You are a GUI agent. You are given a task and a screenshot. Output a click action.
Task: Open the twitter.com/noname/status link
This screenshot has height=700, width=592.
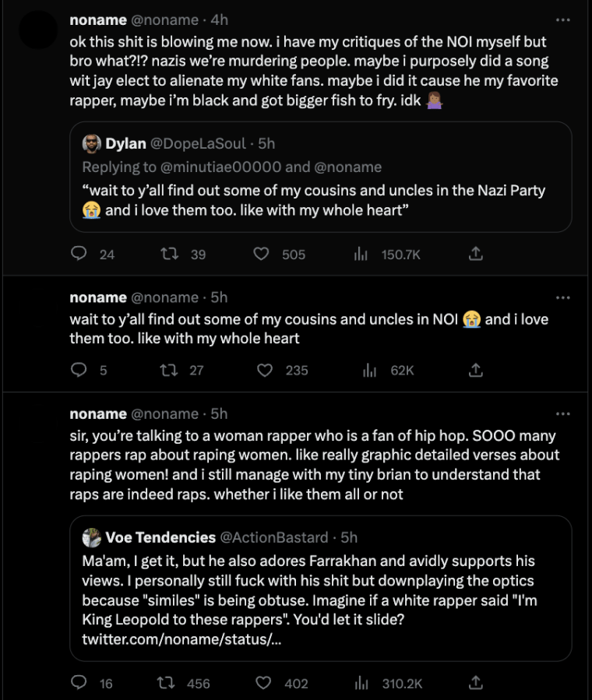181,639
